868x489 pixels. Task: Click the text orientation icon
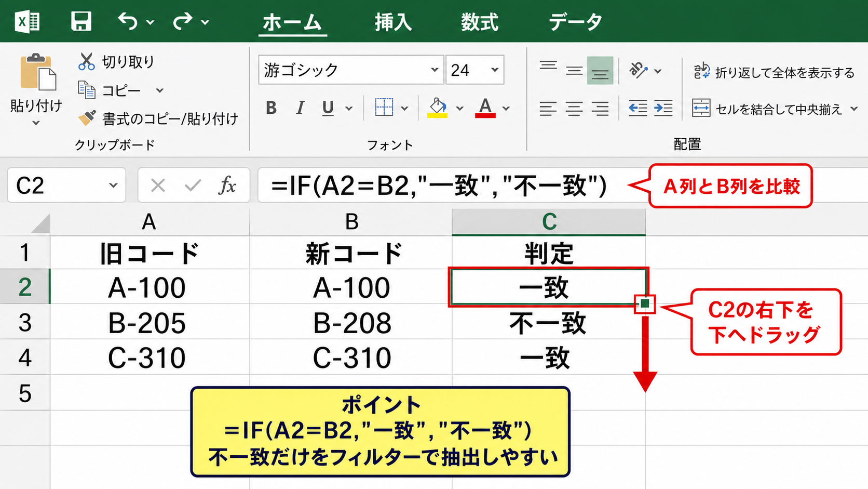click(x=638, y=70)
